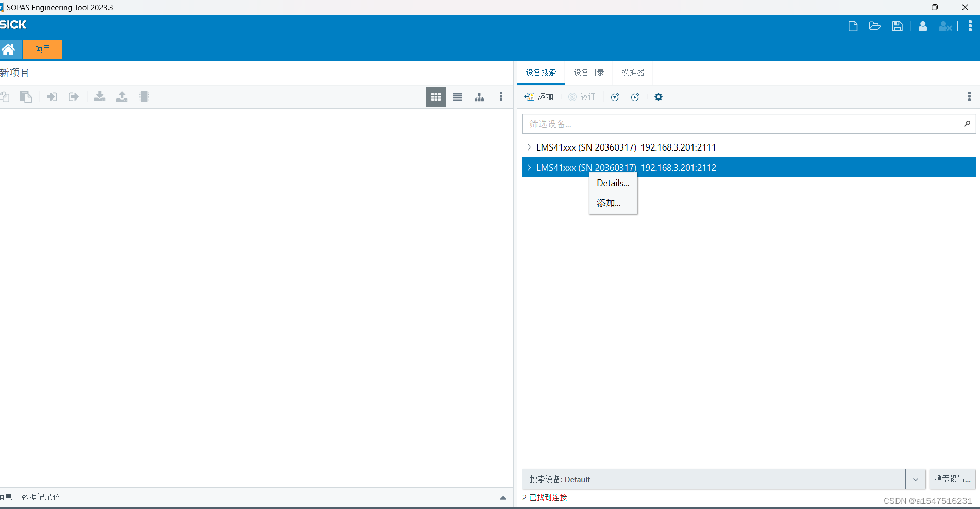Choose 添加... from context menu

click(613, 203)
